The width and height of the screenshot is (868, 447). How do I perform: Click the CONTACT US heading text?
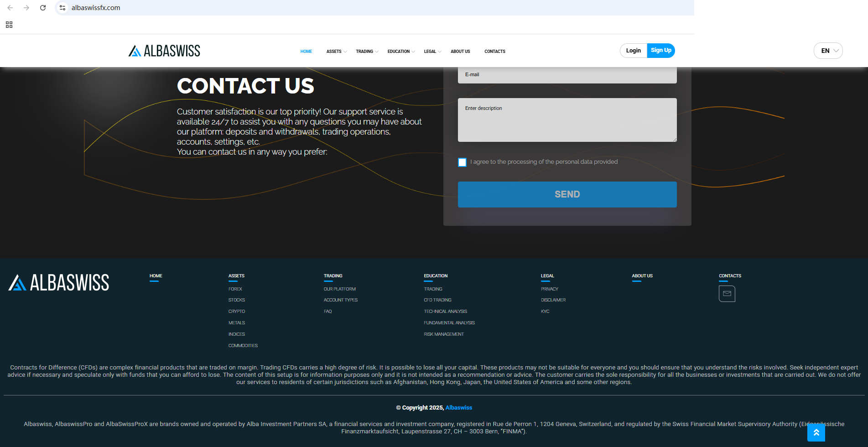tap(245, 86)
